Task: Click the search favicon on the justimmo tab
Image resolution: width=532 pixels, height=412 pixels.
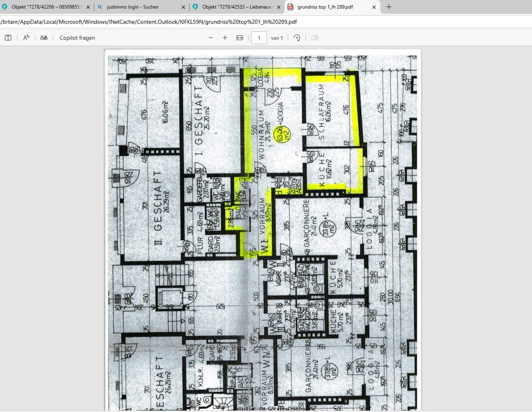Action: (101, 7)
